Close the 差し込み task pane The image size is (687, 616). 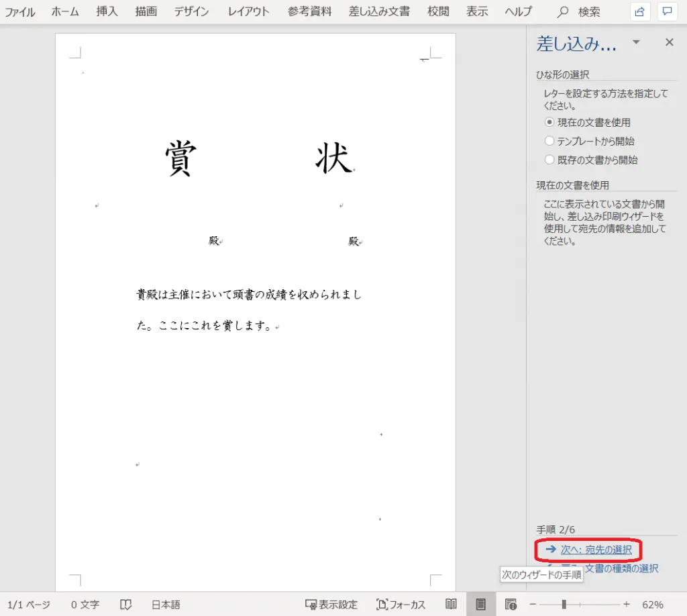click(x=669, y=43)
